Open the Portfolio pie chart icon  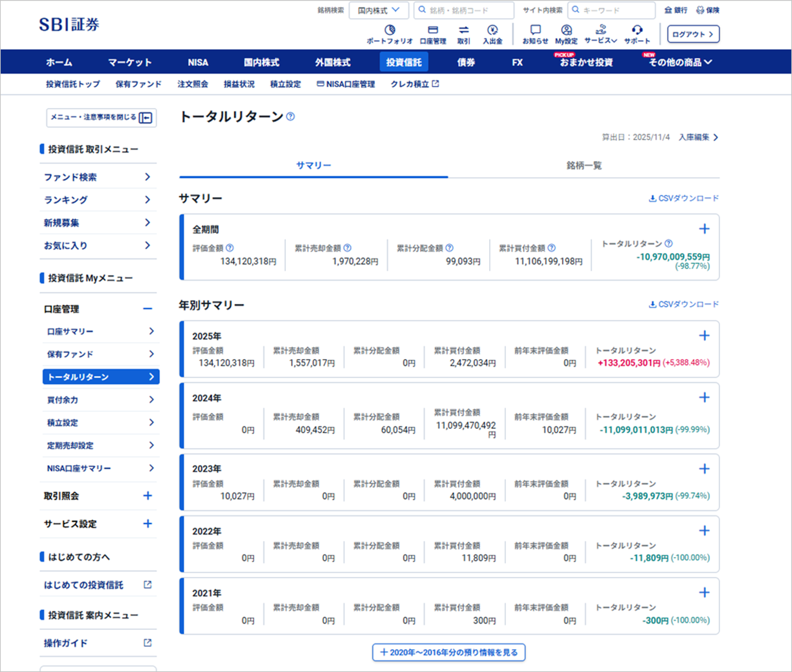tap(390, 30)
